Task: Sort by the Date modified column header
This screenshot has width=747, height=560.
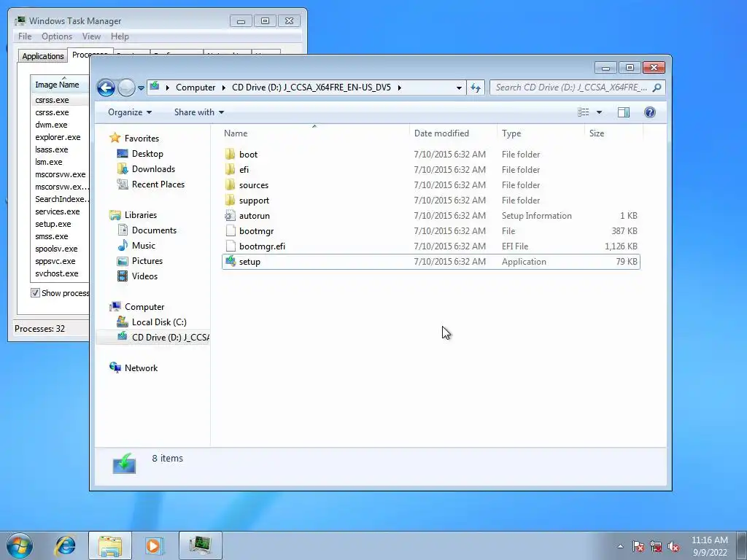Action: pos(453,133)
